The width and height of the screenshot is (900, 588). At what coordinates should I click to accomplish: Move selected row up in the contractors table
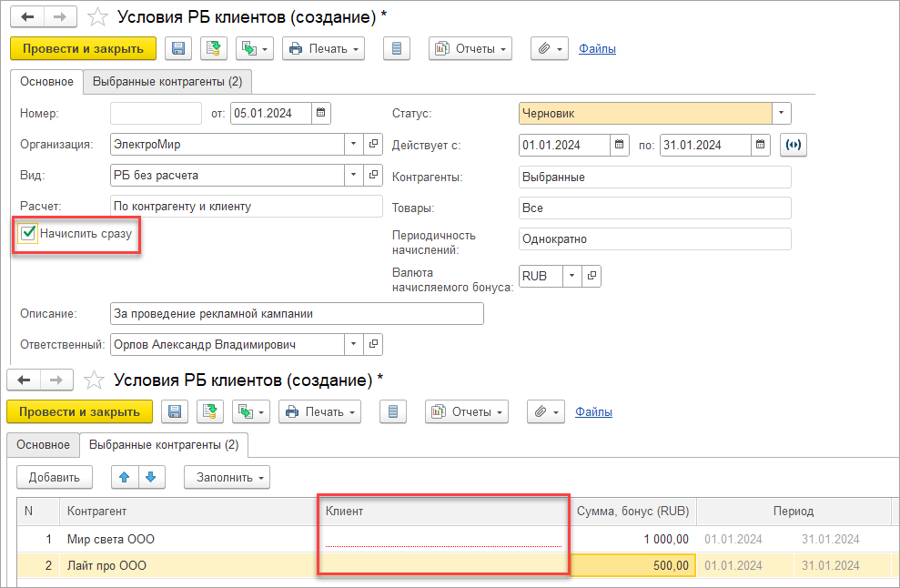[x=126, y=477]
